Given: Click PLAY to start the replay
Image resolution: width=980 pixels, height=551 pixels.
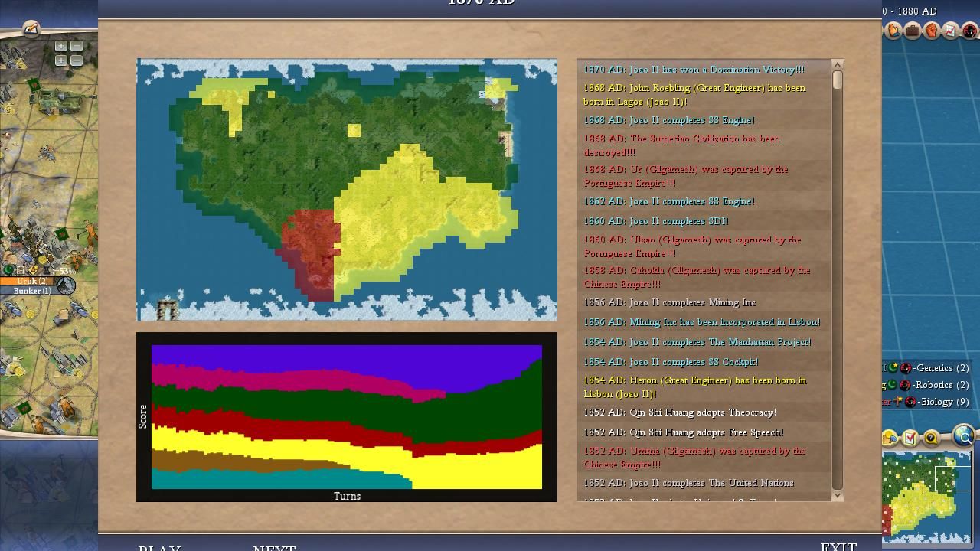Looking at the screenshot, I should pos(159,548).
